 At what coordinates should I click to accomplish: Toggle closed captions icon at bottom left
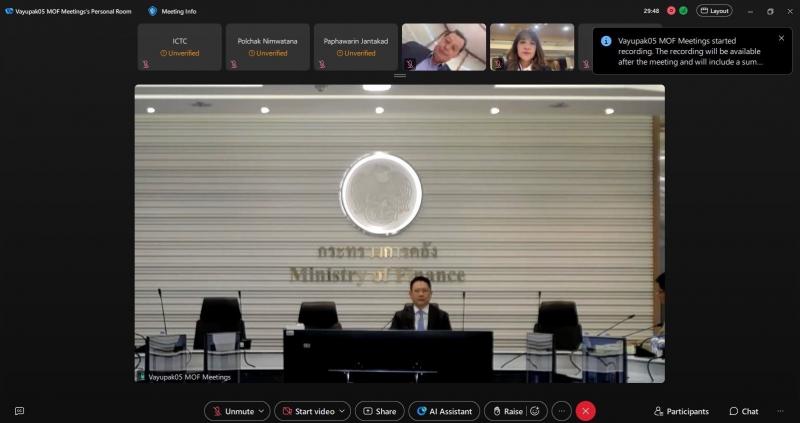pyautogui.click(x=19, y=411)
